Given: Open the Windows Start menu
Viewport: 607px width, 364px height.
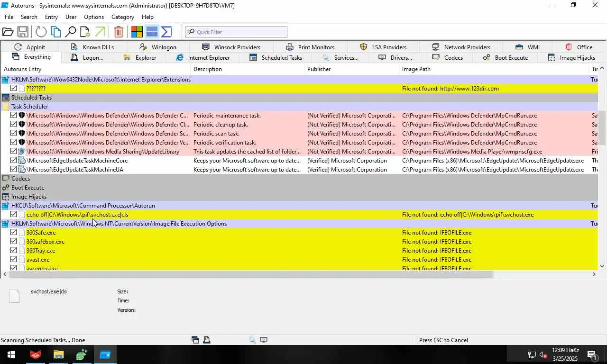Looking at the screenshot, I should (11, 355).
